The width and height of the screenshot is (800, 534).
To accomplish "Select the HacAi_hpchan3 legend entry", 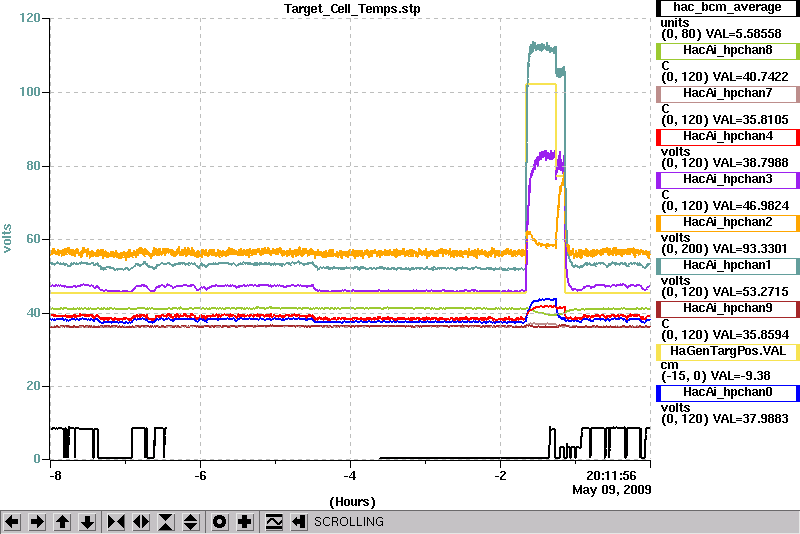I will pyautogui.click(x=728, y=180).
